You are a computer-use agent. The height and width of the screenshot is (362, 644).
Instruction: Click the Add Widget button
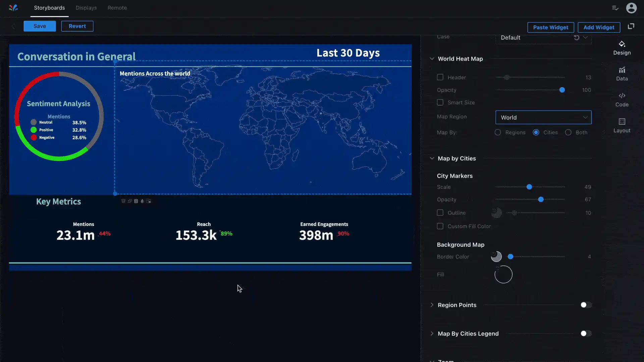pyautogui.click(x=598, y=27)
